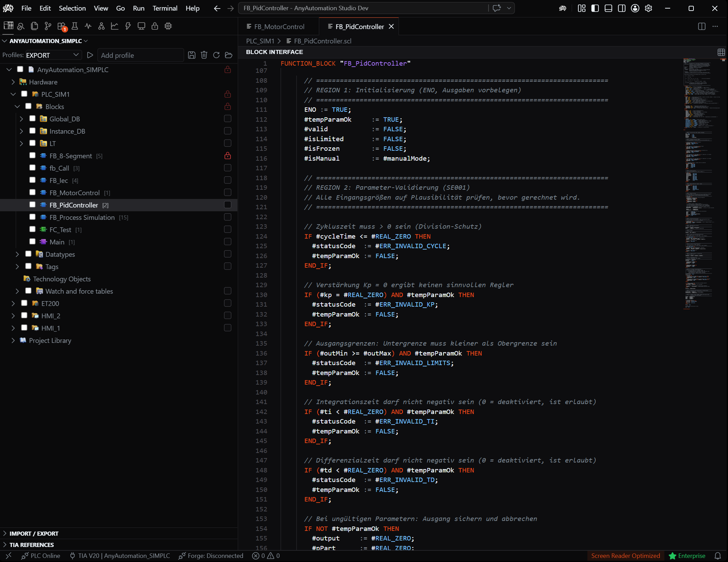Check the AnyAutomation_SIMPLC project checkbox
Screen dimensions: 728x562
20,69
